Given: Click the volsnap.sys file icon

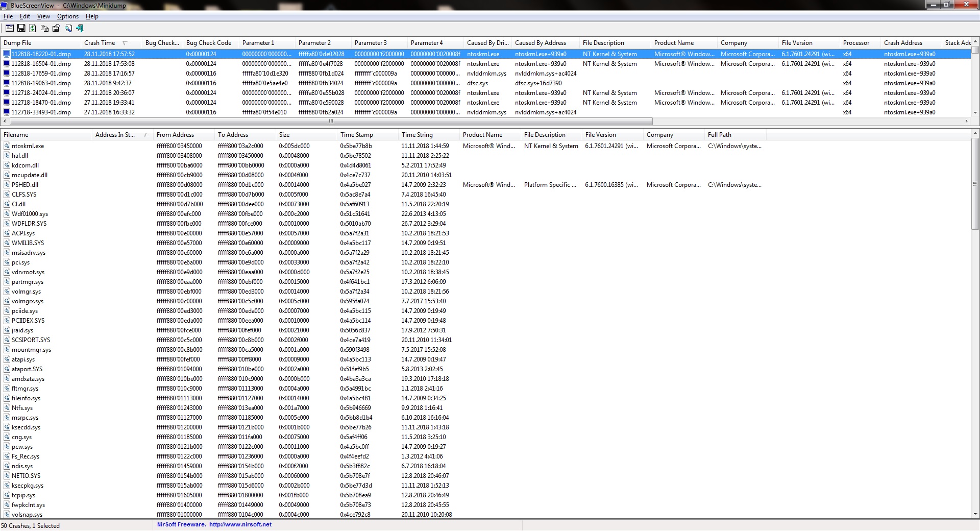Looking at the screenshot, I should point(7,515).
